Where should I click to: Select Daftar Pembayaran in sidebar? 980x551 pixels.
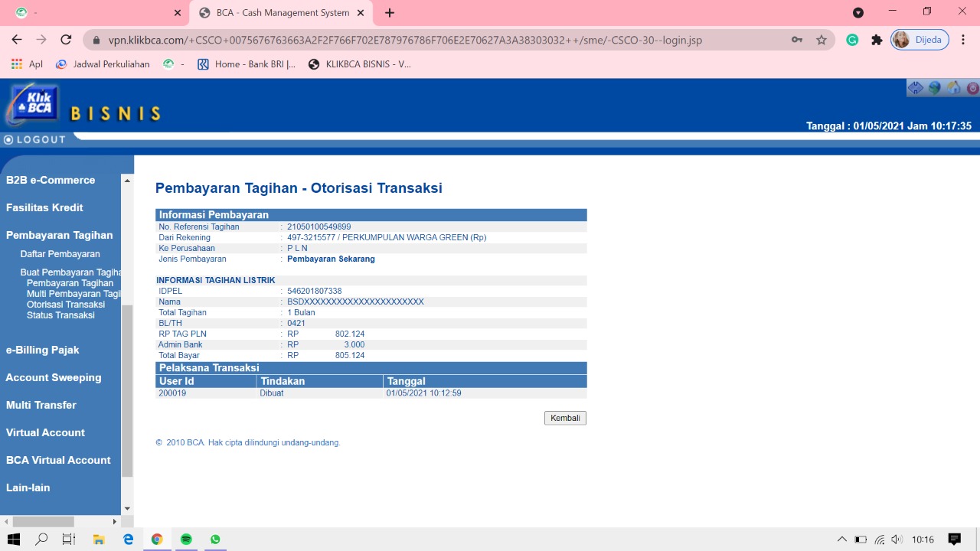(x=60, y=254)
